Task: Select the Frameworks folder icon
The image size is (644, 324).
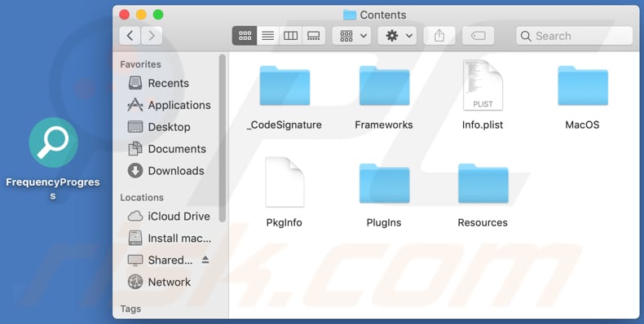Action: (x=385, y=85)
